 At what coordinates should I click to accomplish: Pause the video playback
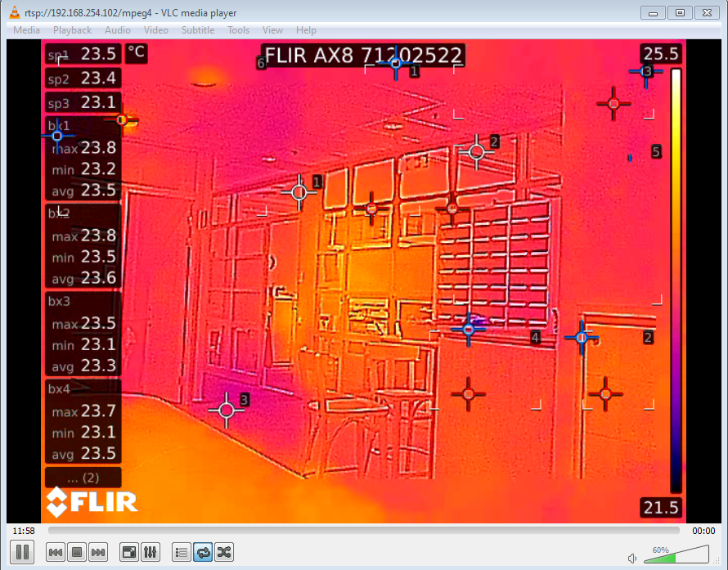pos(22,552)
